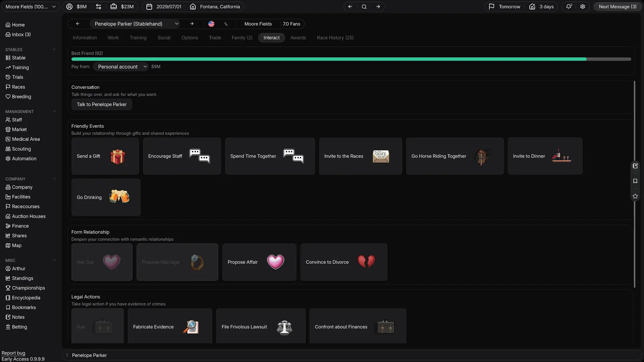Select Invite to Dinner event
Viewport: 644px width, 362px height.
(x=545, y=156)
